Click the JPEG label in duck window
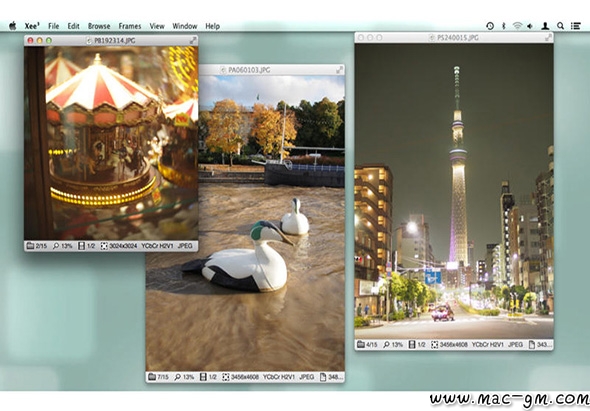The height and width of the screenshot is (411, 590). point(306,377)
